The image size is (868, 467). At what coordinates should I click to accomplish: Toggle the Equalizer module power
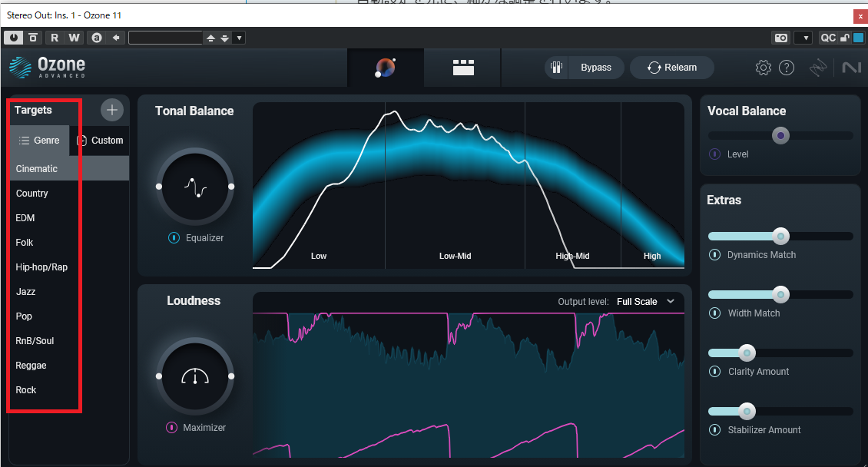coord(174,238)
